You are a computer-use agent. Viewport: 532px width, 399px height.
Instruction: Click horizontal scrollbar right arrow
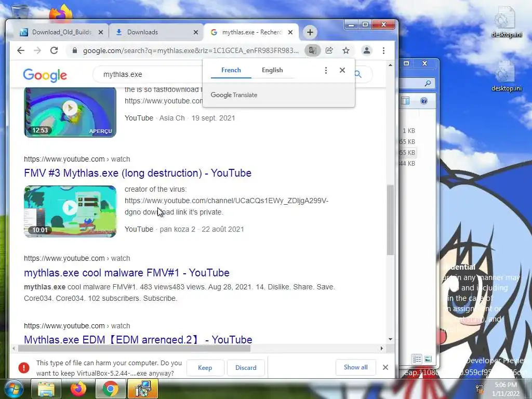[x=382, y=348]
